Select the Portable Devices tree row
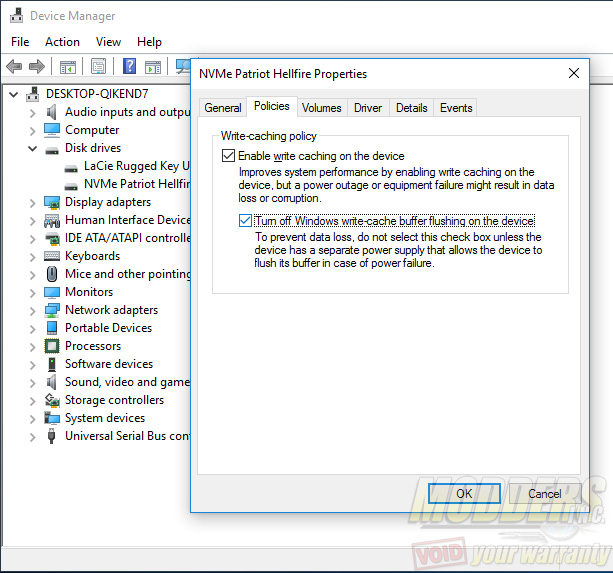 (x=99, y=328)
